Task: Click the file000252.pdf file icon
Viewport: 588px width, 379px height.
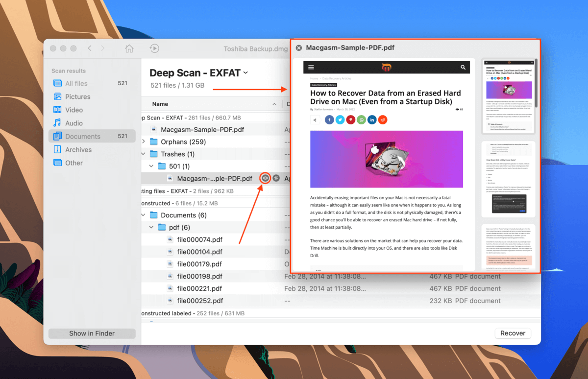Action: click(170, 301)
